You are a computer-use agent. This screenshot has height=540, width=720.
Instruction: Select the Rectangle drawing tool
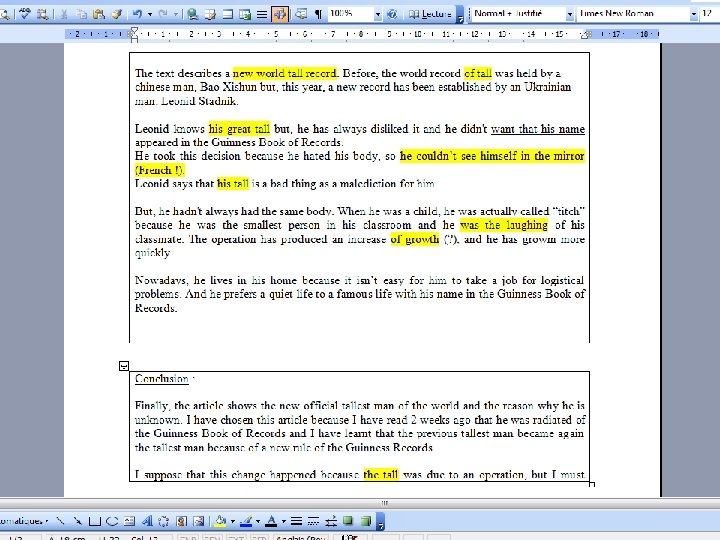coord(95,521)
